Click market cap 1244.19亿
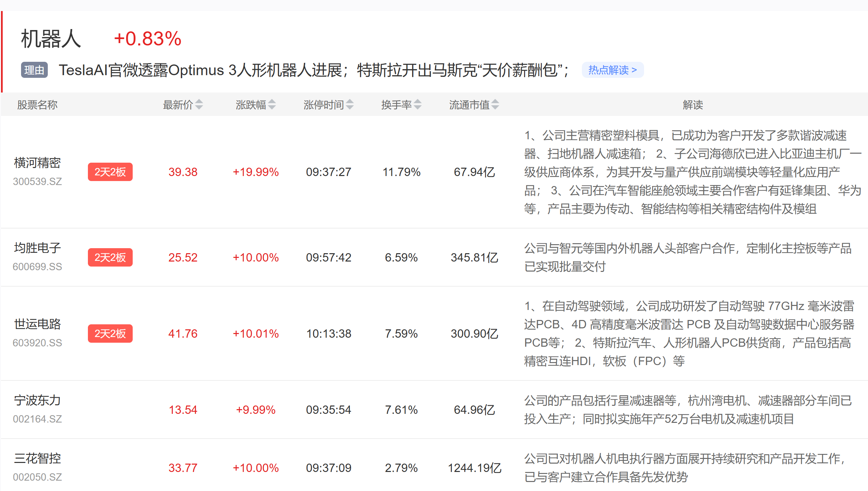This screenshot has width=868, height=491. point(474,468)
